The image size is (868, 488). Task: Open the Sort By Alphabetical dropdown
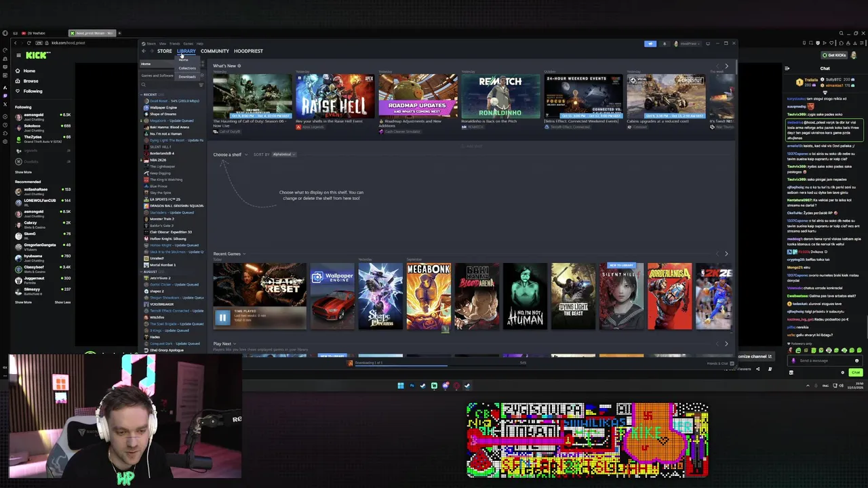pos(283,155)
